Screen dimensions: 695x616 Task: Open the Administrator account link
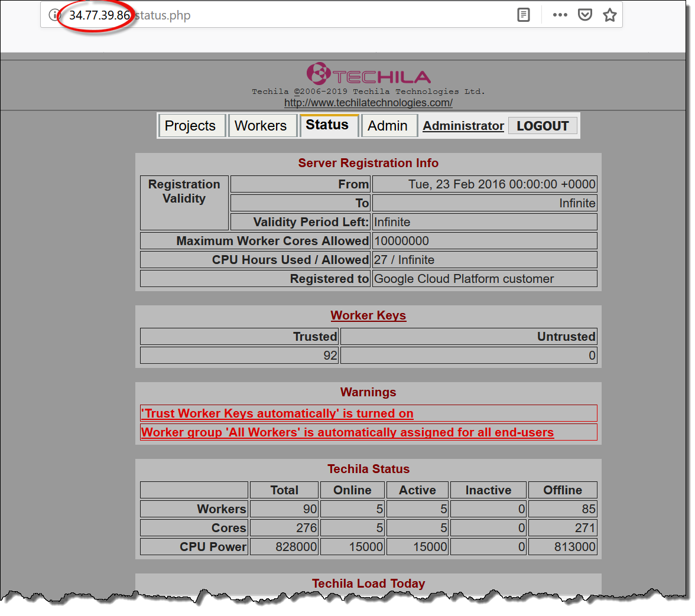[x=463, y=126]
